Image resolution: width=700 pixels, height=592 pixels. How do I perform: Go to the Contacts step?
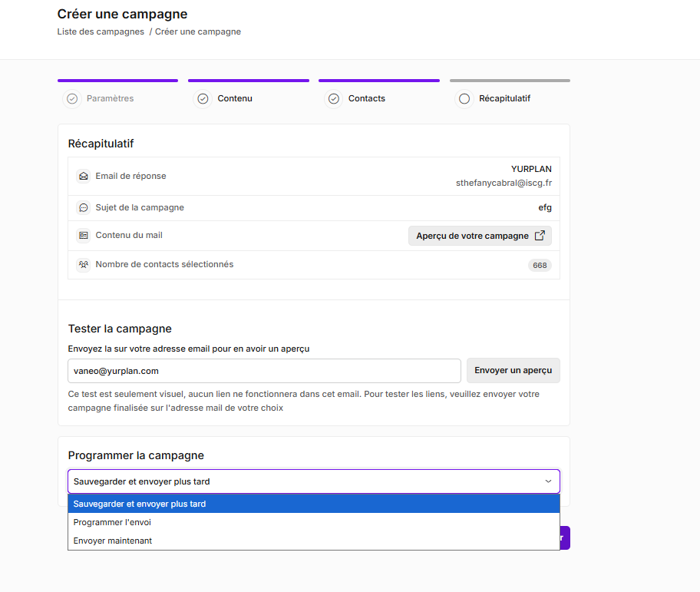pos(367,98)
